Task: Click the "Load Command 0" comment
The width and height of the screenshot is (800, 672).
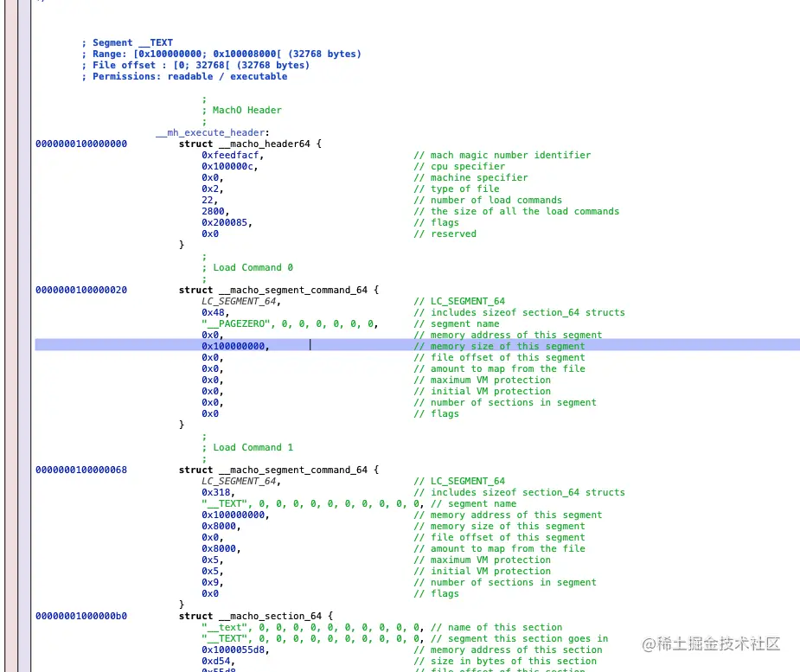Action: (253, 267)
